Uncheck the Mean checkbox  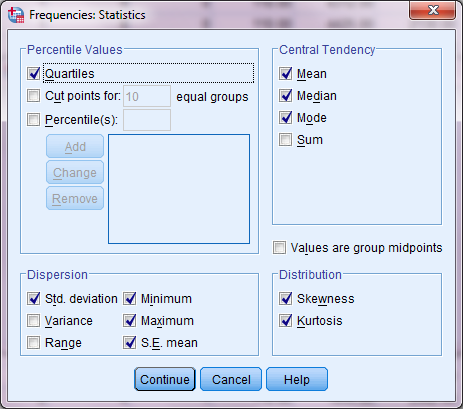(x=286, y=73)
